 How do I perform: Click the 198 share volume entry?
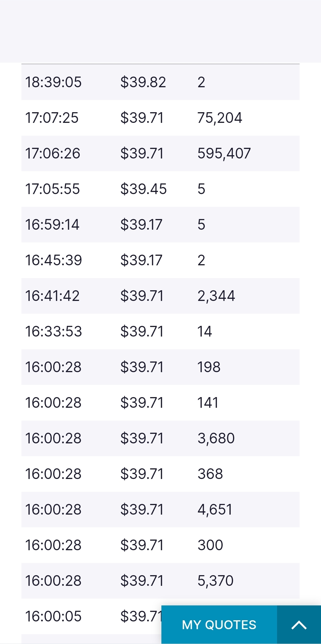pos(209,367)
